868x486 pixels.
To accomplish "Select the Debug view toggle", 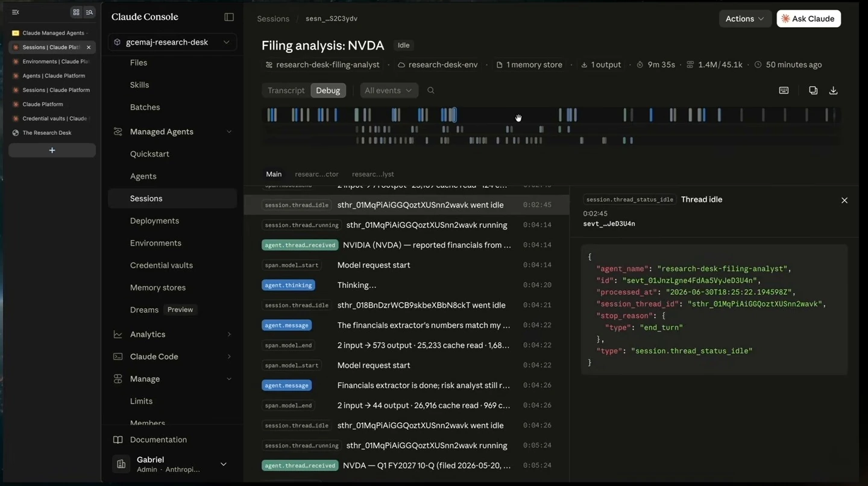I will (x=328, y=90).
